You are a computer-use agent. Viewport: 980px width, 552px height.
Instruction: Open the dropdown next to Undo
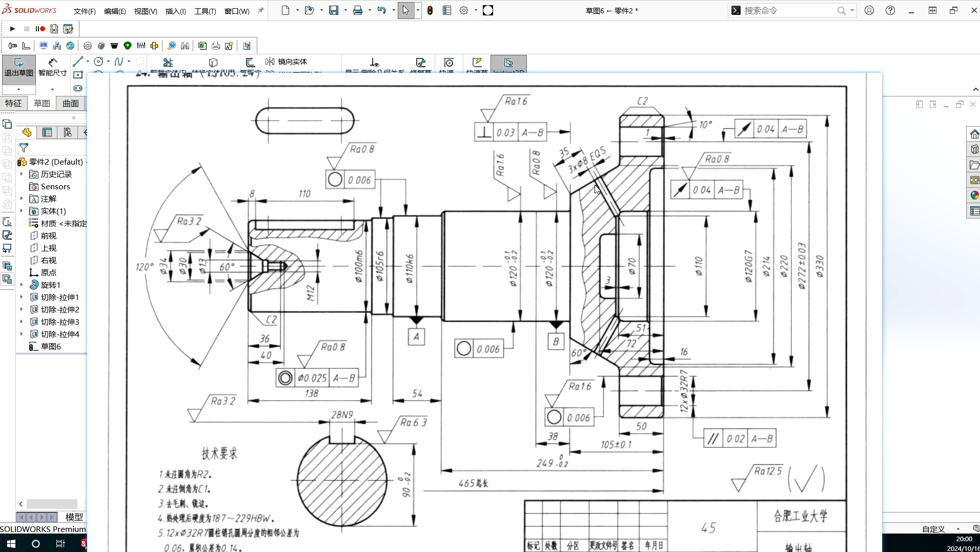click(393, 10)
